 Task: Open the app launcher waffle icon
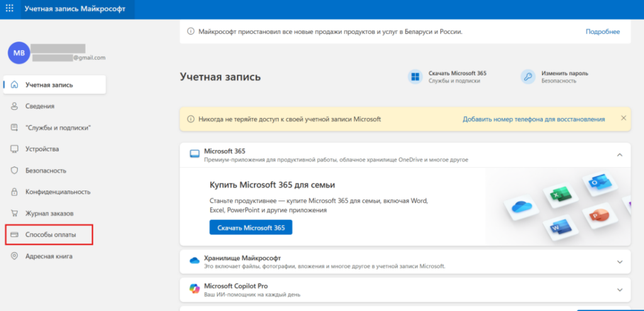coord(9,9)
